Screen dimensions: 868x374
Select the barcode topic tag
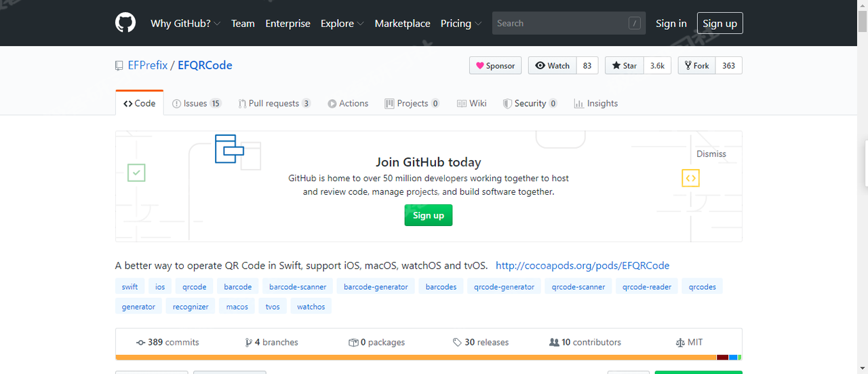[x=238, y=286]
